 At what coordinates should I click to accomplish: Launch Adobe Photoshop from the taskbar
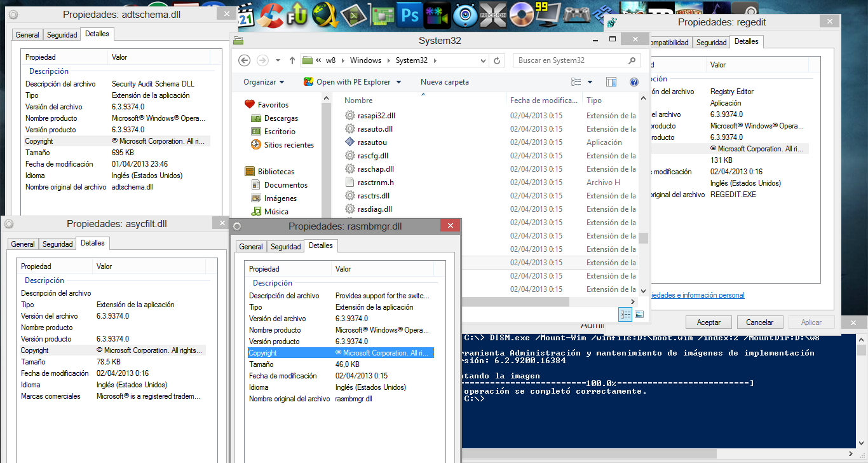(409, 14)
